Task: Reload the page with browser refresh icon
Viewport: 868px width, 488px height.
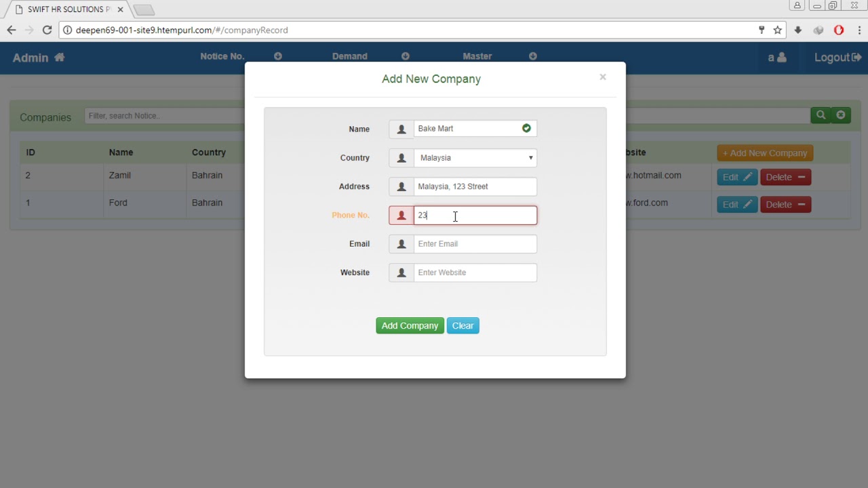Action: pos(47,30)
